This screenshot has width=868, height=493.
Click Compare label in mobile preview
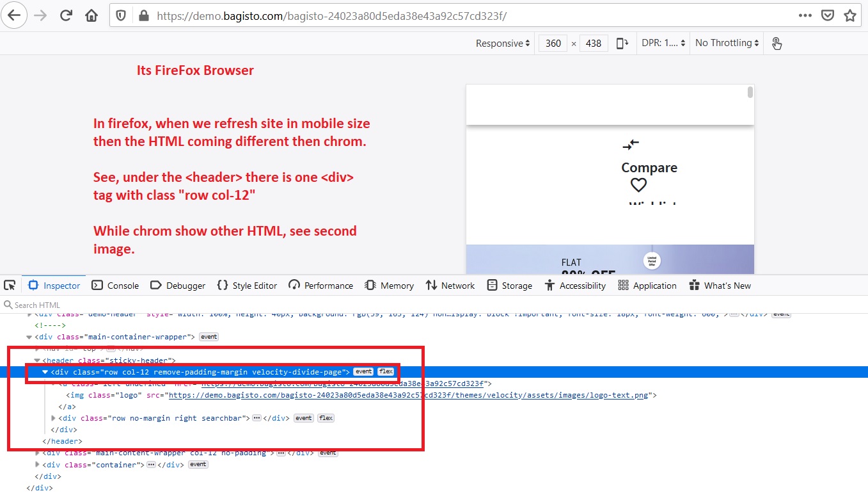pyautogui.click(x=649, y=168)
